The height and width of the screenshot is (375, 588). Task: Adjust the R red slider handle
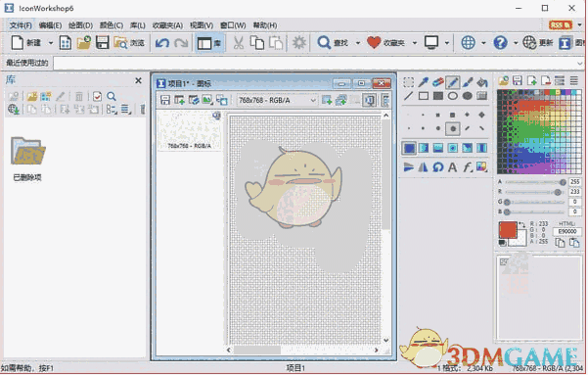point(558,192)
